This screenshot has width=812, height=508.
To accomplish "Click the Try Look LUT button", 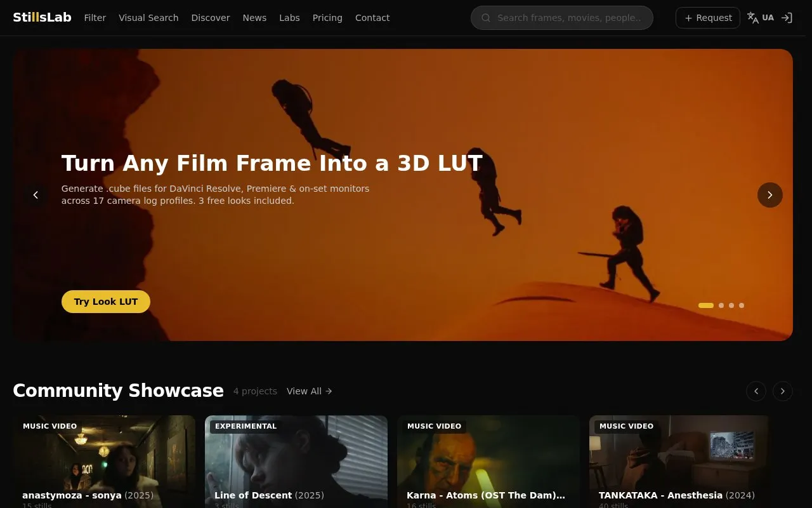I will pos(106,302).
